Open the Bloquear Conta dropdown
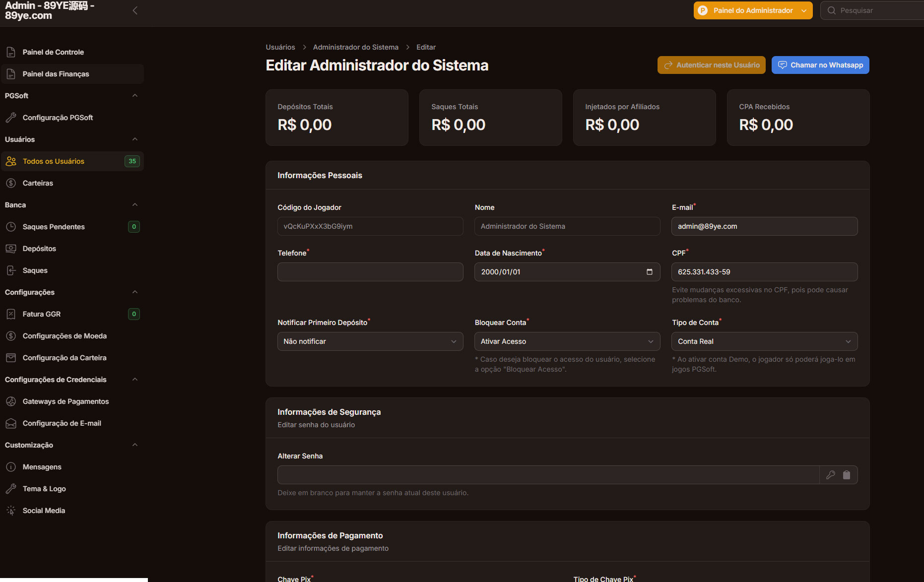 click(567, 341)
